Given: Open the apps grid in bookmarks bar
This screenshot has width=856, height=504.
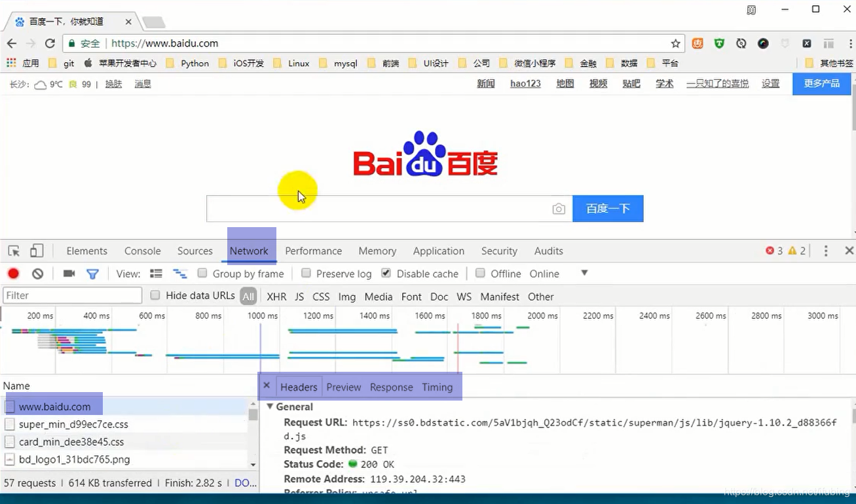Looking at the screenshot, I should pos(10,63).
